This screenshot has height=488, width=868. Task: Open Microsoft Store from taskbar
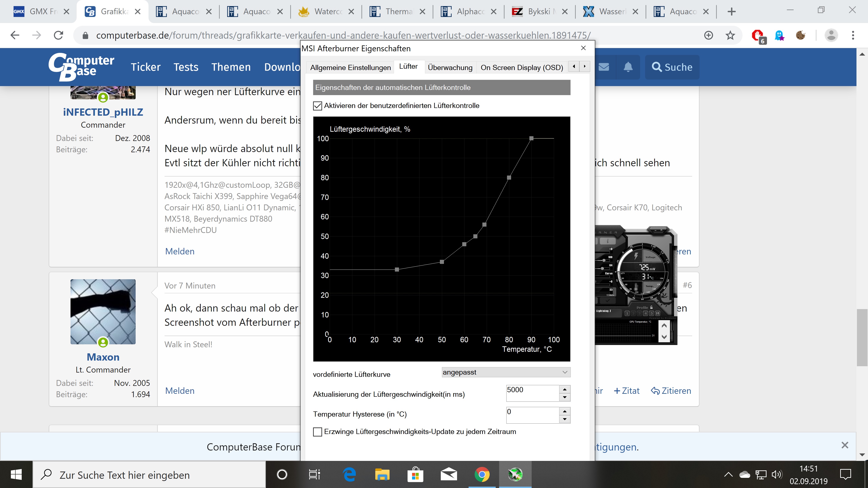[x=415, y=474]
